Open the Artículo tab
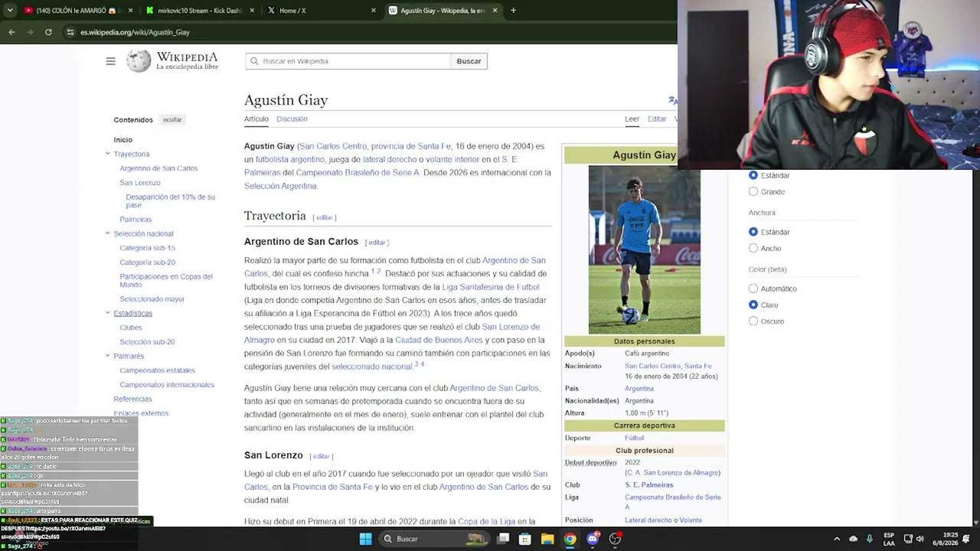The image size is (980, 551). 256,119
